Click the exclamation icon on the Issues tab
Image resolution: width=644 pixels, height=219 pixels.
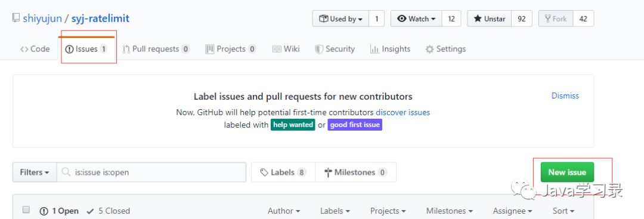[69, 50]
